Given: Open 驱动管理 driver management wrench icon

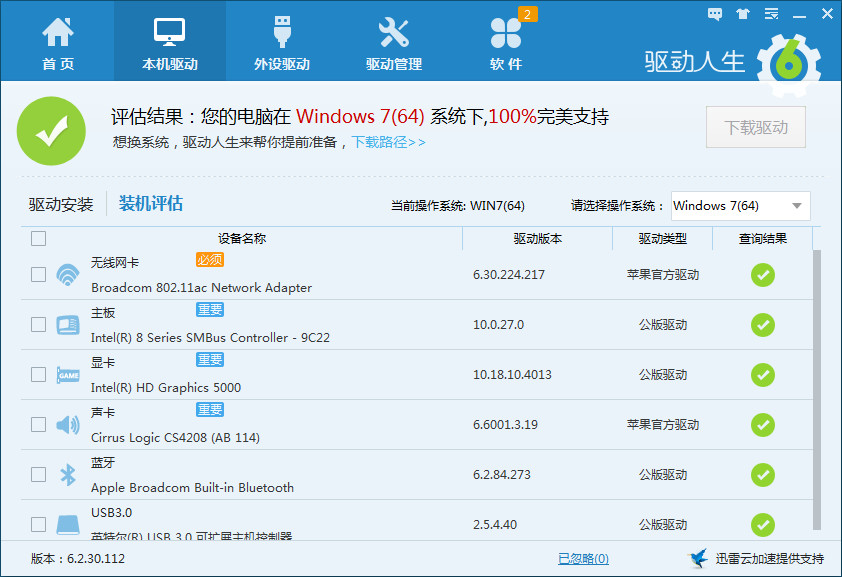Looking at the screenshot, I should coord(395,40).
